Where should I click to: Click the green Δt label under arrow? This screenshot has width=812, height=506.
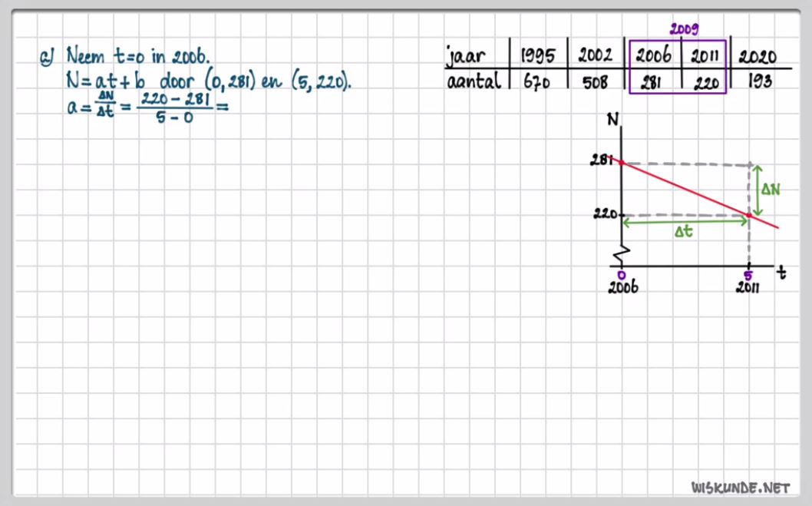[x=683, y=231]
